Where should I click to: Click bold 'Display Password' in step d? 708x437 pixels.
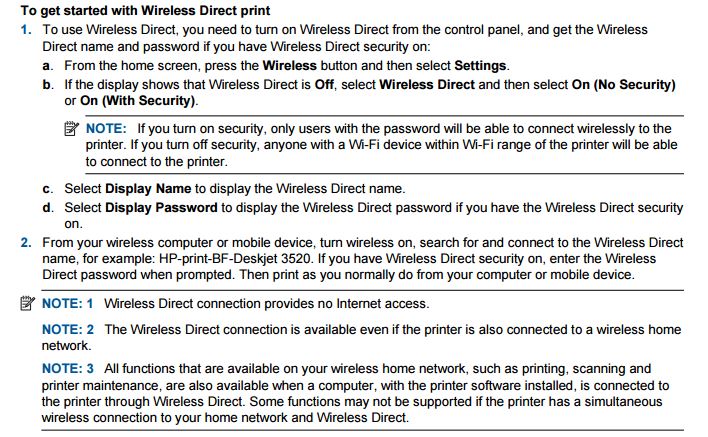161,207
